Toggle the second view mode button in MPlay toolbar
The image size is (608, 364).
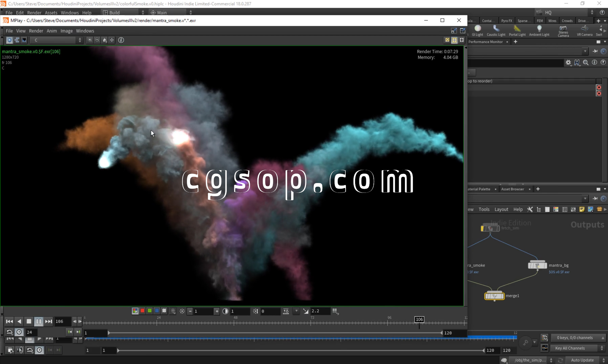click(x=17, y=40)
